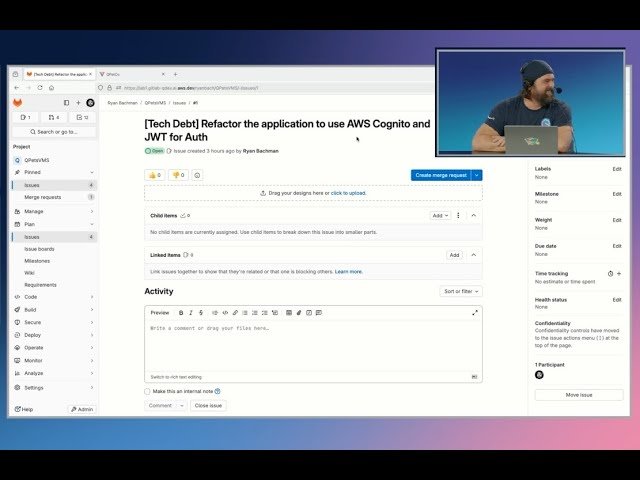The image size is (640, 480).
Task: Apply strikethrough formatting in comment toolbar
Action: click(x=201, y=313)
